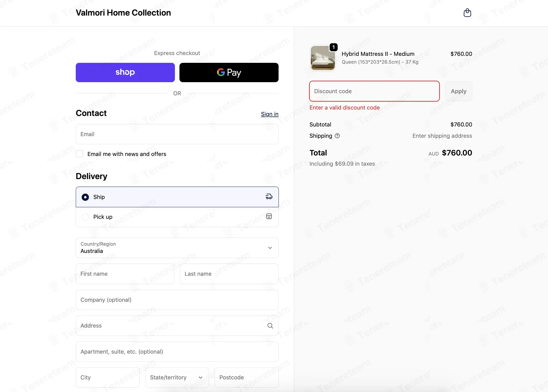Open the shopping bag cart icon
The image size is (548, 392).
click(467, 13)
